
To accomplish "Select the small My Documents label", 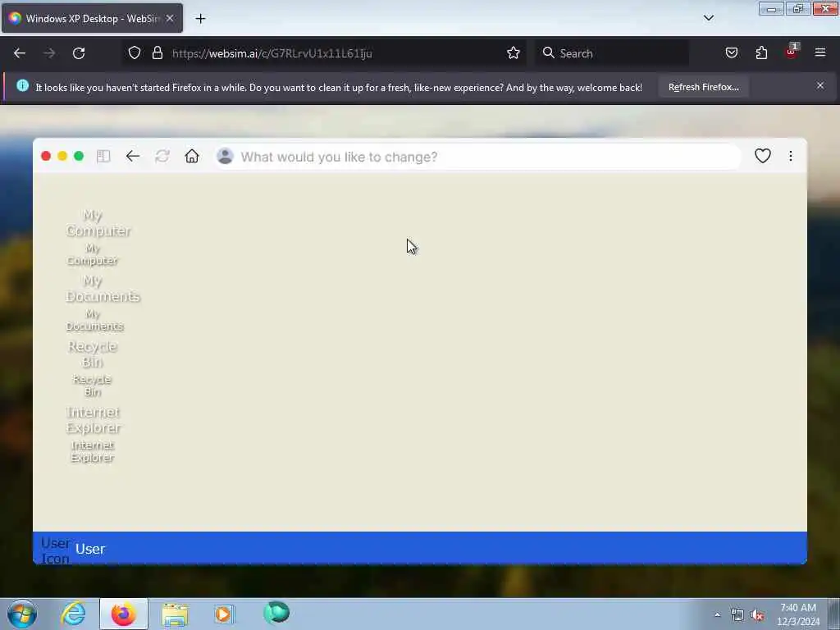I will click(x=94, y=320).
